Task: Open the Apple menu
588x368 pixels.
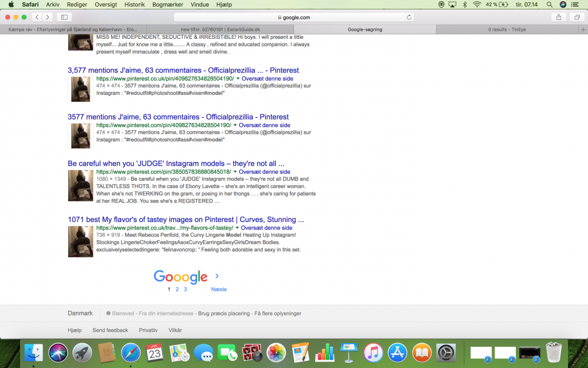Action: pos(11,5)
